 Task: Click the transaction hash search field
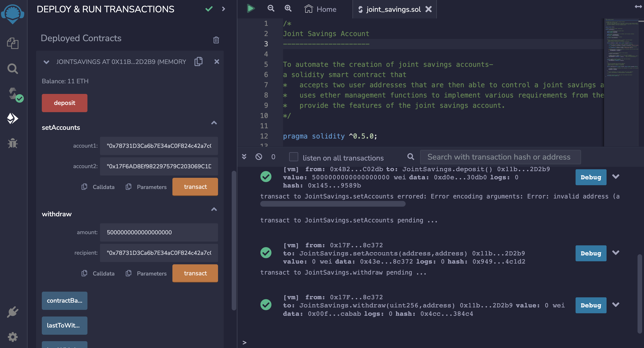tap(500, 157)
